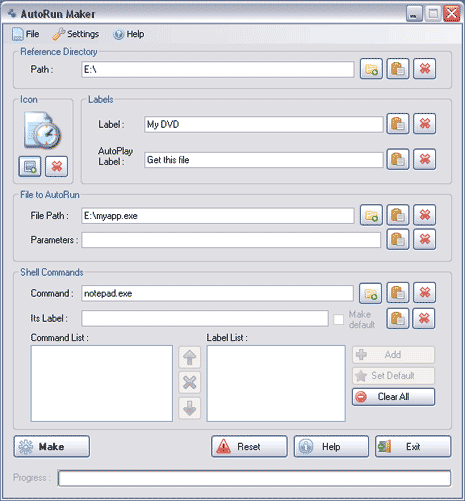Open the File menu
The width and height of the screenshot is (465, 501).
tap(26, 34)
